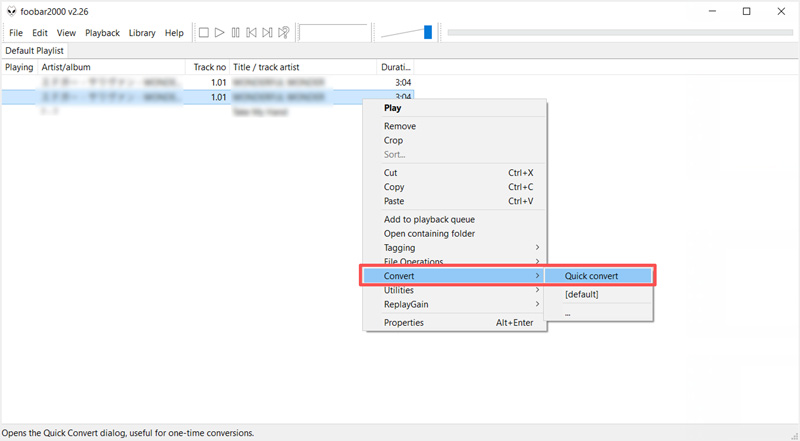Image resolution: width=800 pixels, height=441 pixels.
Task: Click the playback seek bar
Action: point(620,32)
